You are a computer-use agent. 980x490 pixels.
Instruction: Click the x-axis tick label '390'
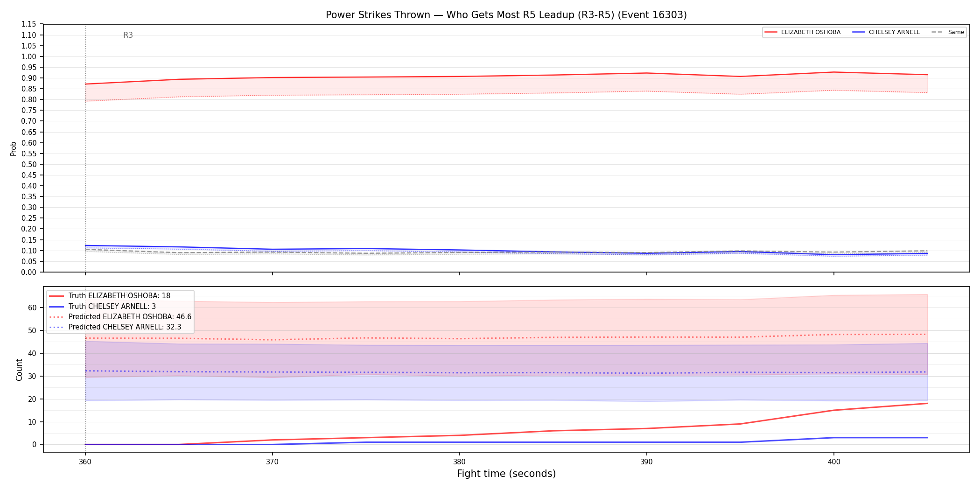point(646,462)
